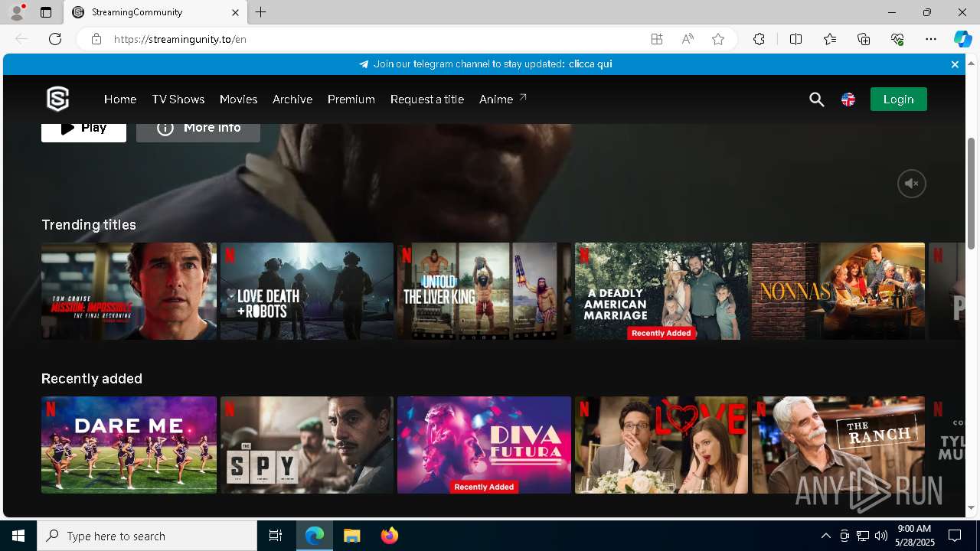Open Edge settings and more menu
Viewport: 980px width, 551px height.
coord(931,39)
